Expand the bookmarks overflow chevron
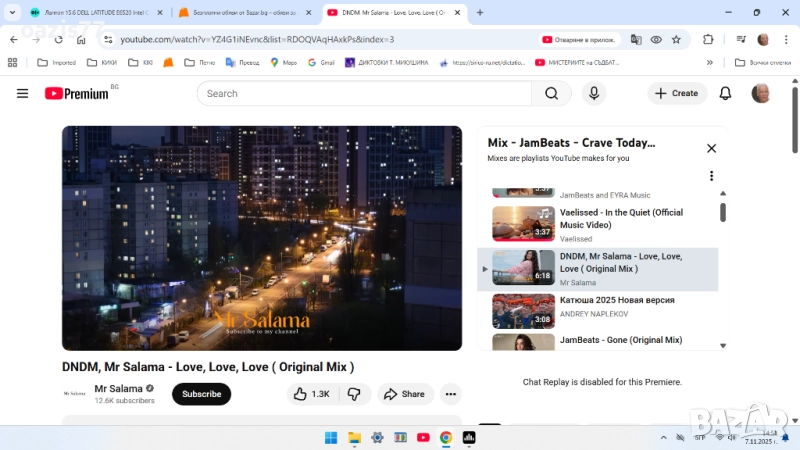 pyautogui.click(x=710, y=62)
